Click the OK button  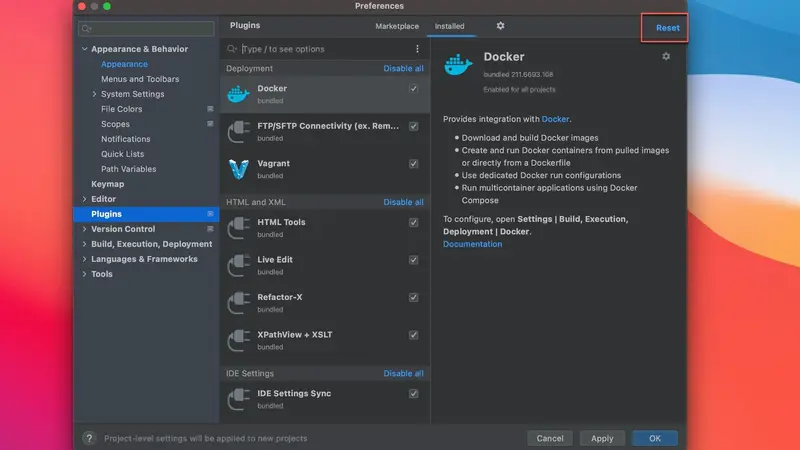(655, 438)
